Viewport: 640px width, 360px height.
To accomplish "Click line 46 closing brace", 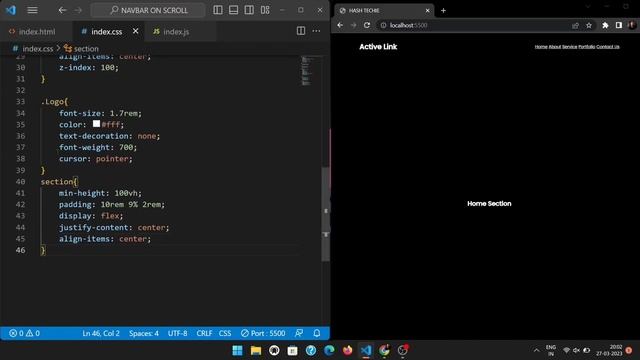I will click(x=43, y=250).
